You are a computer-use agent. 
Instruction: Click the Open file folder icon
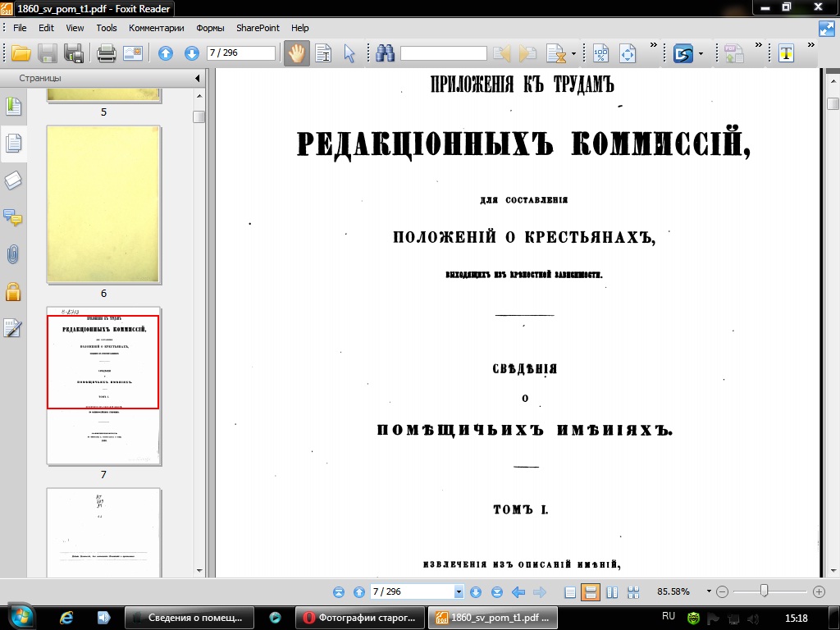click(x=21, y=54)
